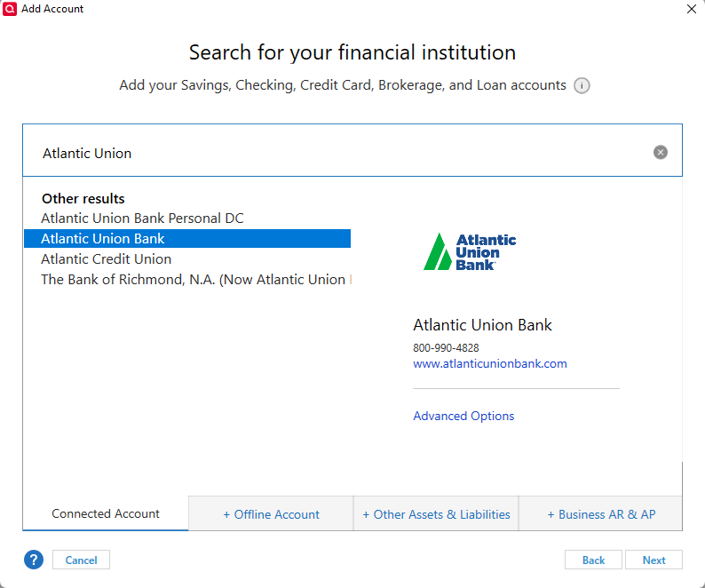Open www.atlanticunionbank.com link
The width and height of the screenshot is (705, 588).
click(489, 363)
